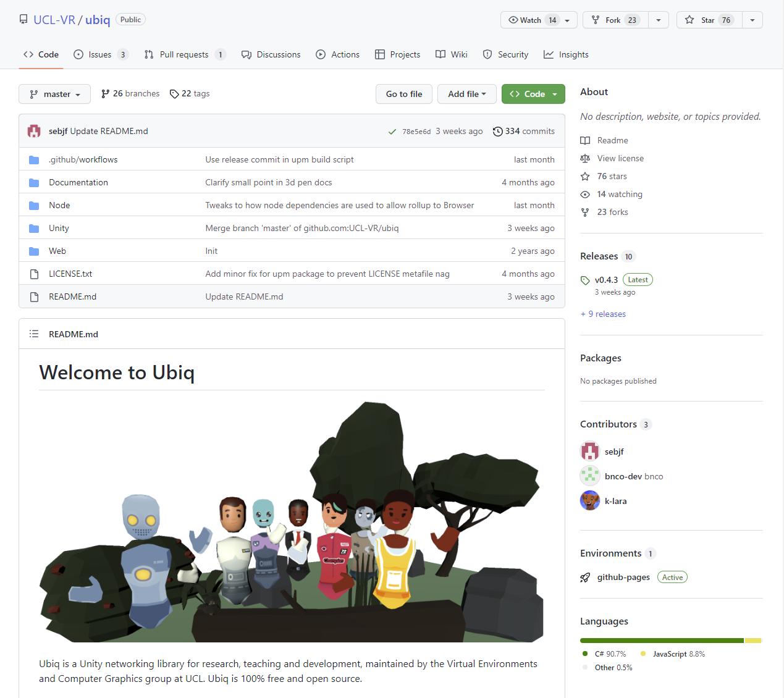Click the C# segment of languages bar

662,641
